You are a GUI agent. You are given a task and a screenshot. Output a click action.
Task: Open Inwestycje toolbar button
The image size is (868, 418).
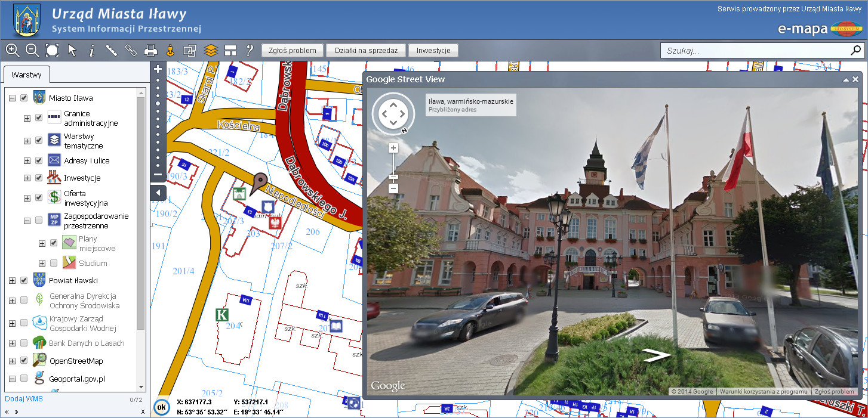point(433,51)
